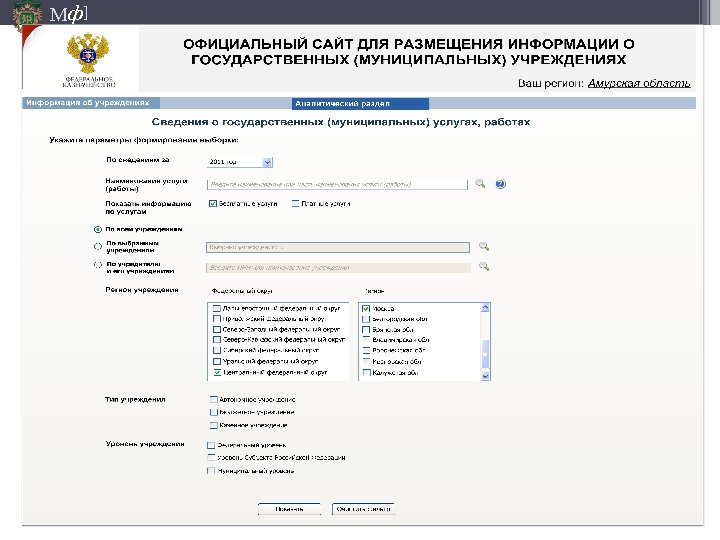Click the search button beside Очистить фильтр
720x540 pixels.
pyautogui.click(x=289, y=509)
